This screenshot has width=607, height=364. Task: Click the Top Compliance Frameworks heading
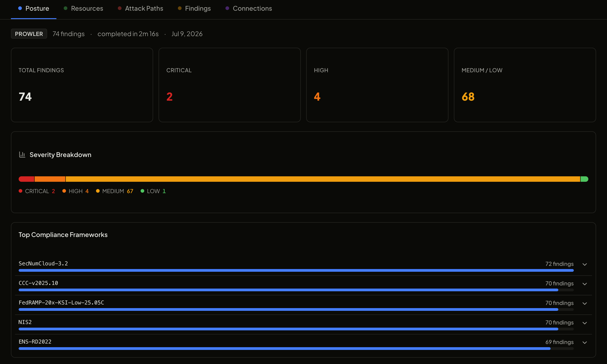63,235
